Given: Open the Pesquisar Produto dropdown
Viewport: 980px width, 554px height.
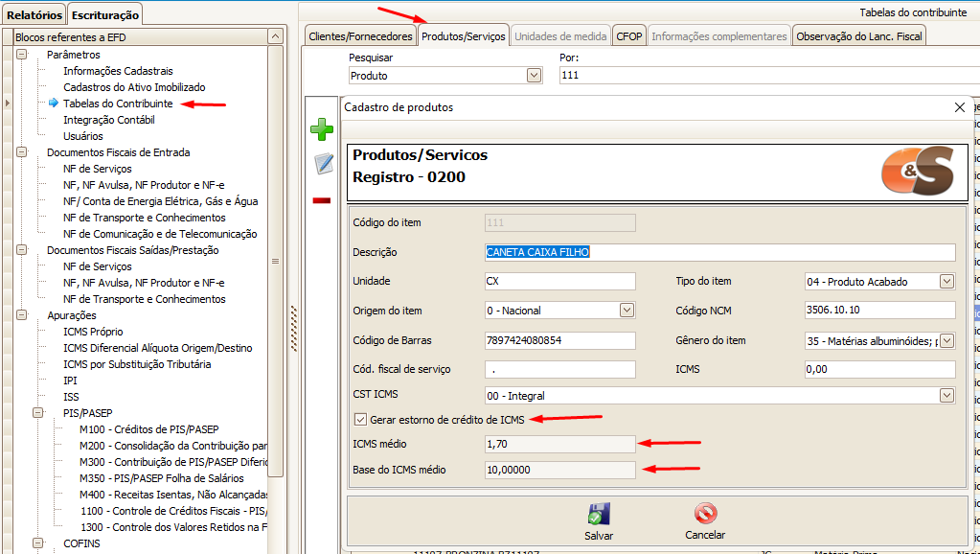Looking at the screenshot, I should tap(534, 76).
